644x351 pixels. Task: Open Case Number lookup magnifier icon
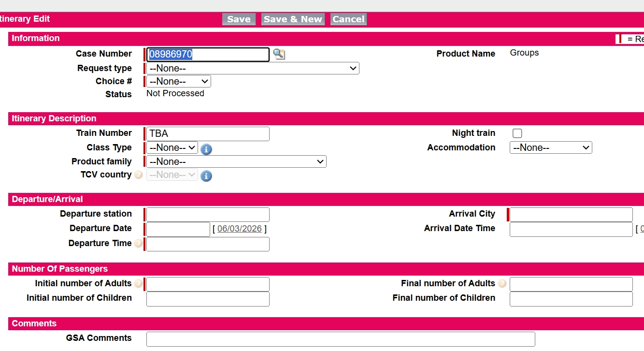[x=279, y=54]
